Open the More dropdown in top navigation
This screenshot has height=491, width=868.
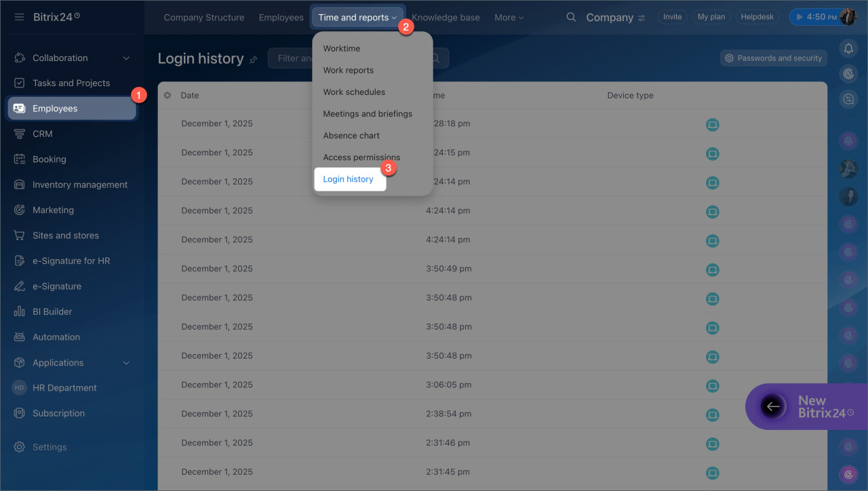pyautogui.click(x=509, y=18)
